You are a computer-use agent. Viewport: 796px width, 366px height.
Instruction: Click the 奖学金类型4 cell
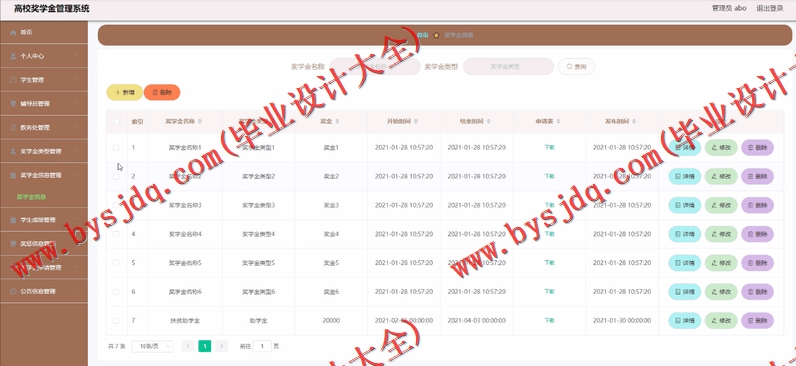coord(258,234)
